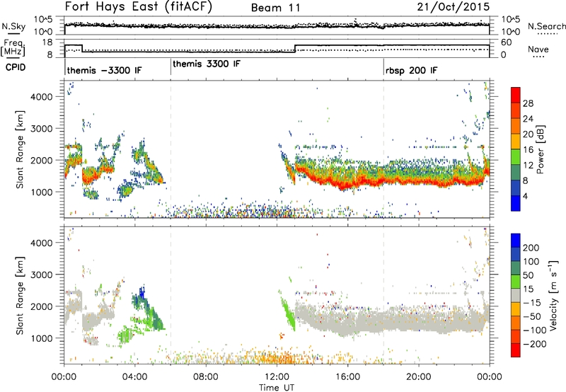Click the 'Beam 11' label

(x=275, y=8)
